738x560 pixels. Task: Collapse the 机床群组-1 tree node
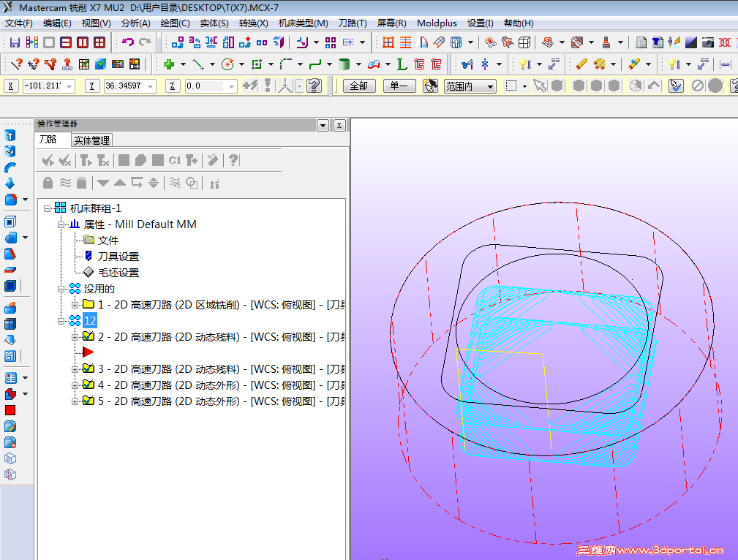(x=47, y=208)
